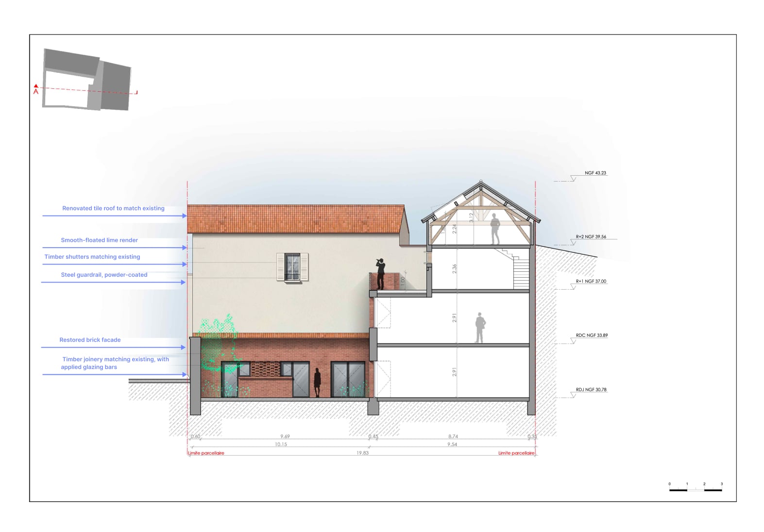Click the 9.54 dimension value
Viewport: 764px width, 532px height.
pyautogui.click(x=452, y=444)
